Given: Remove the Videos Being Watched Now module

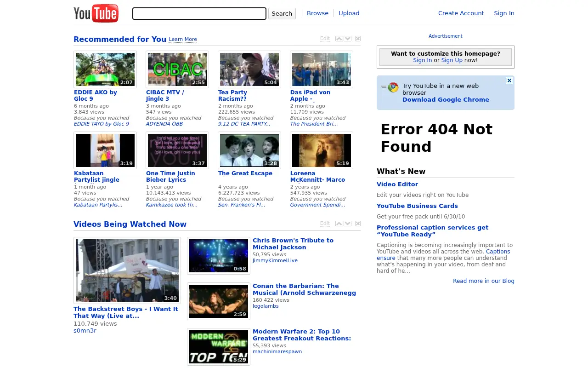Looking at the screenshot, I should [358, 224].
